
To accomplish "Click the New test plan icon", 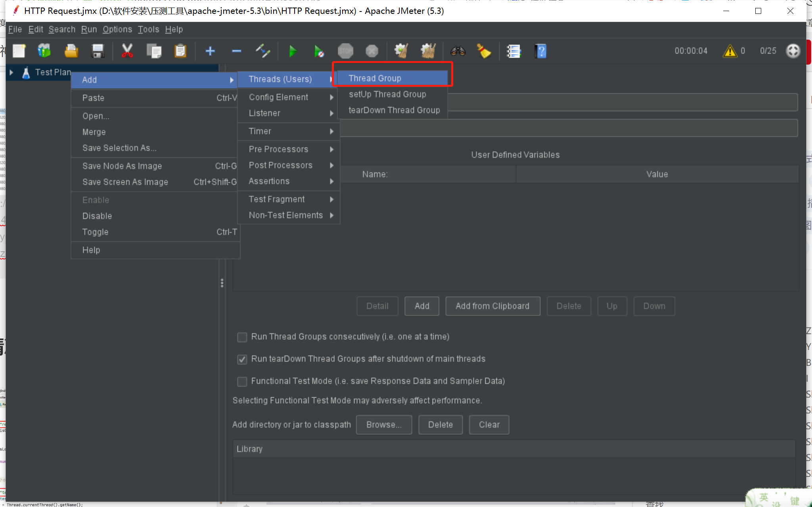I will click(19, 51).
